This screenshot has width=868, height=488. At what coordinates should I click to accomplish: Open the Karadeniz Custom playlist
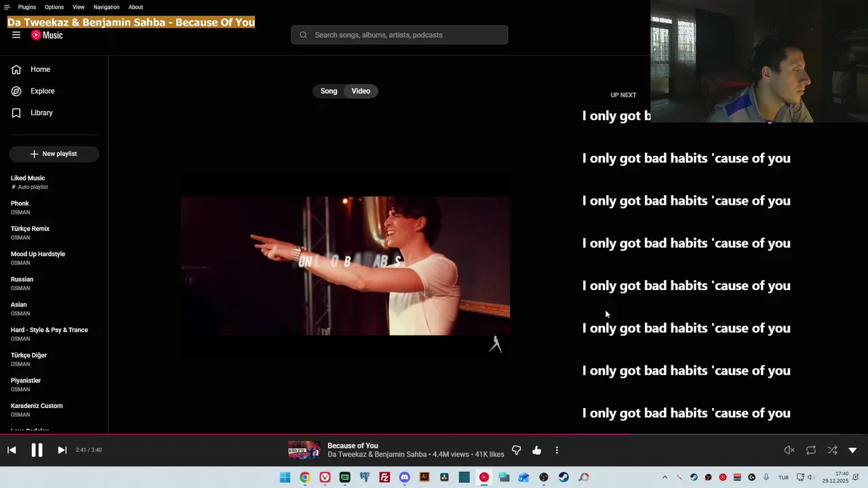pyautogui.click(x=54, y=409)
